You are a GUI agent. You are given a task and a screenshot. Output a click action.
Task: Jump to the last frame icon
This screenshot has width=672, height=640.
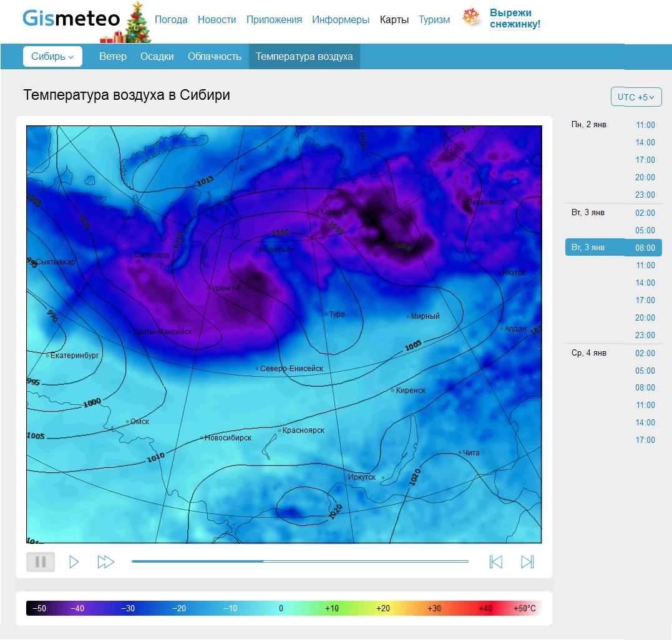tap(527, 562)
